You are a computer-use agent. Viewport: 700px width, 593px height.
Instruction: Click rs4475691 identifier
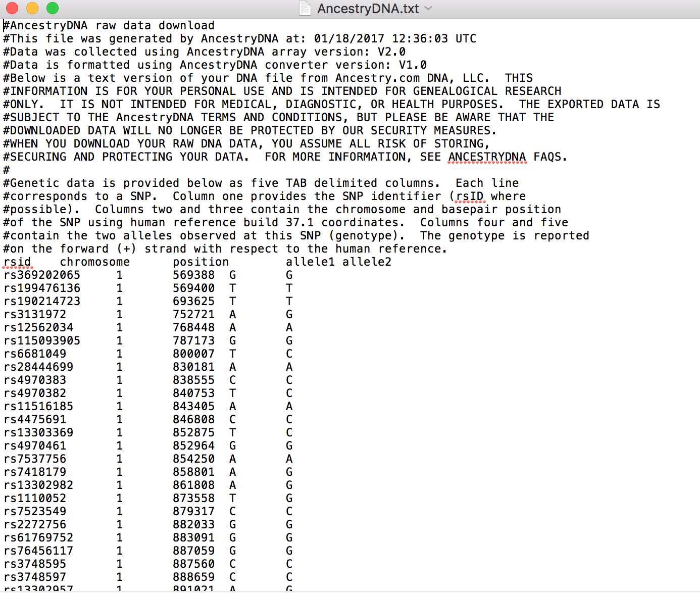pyautogui.click(x=35, y=419)
